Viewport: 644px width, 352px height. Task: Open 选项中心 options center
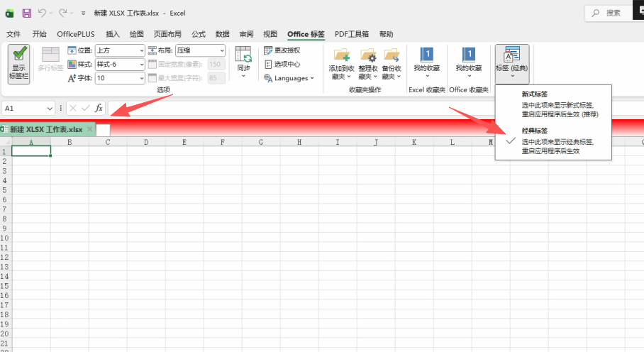[x=282, y=64]
